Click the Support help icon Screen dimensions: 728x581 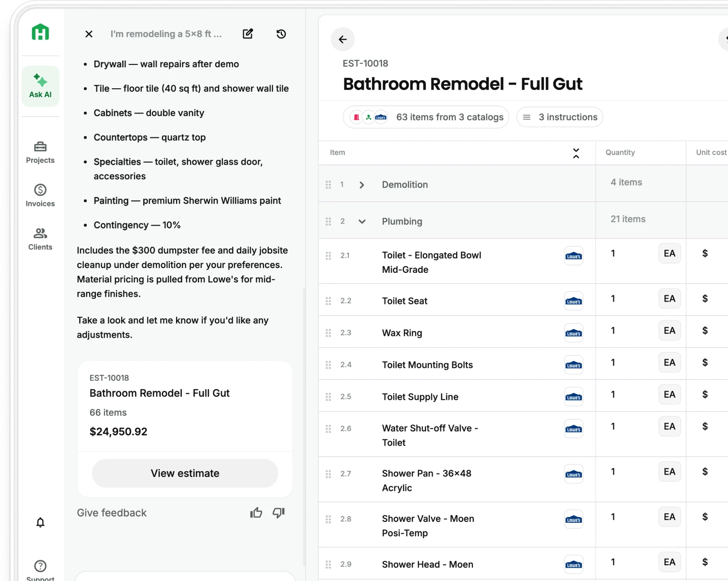pyautogui.click(x=40, y=566)
